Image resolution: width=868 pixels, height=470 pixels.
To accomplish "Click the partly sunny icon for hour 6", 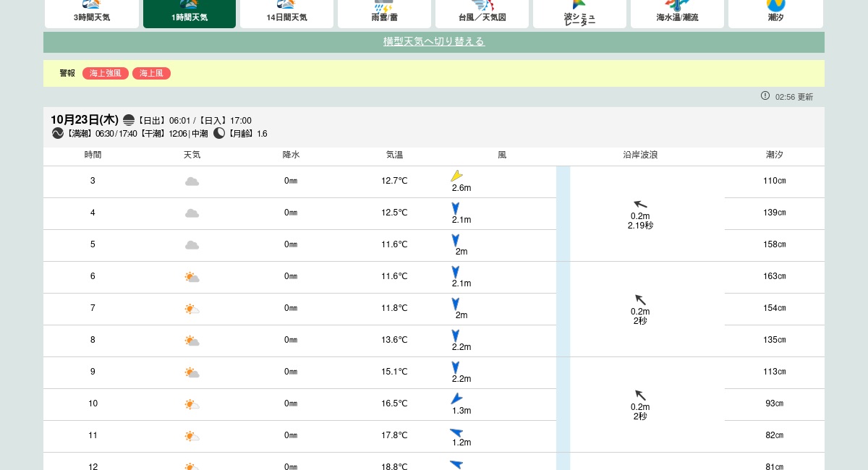I will [x=192, y=277].
